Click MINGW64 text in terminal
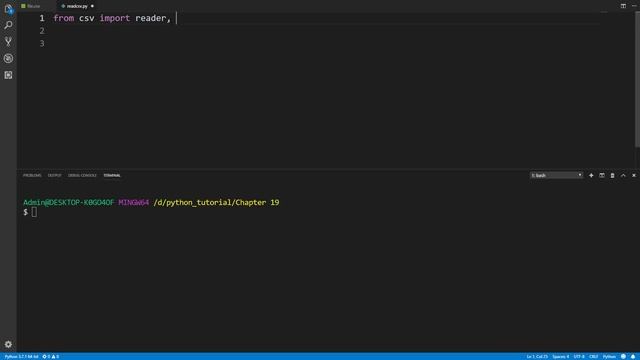Screen dimensions: 640x360 133,202
